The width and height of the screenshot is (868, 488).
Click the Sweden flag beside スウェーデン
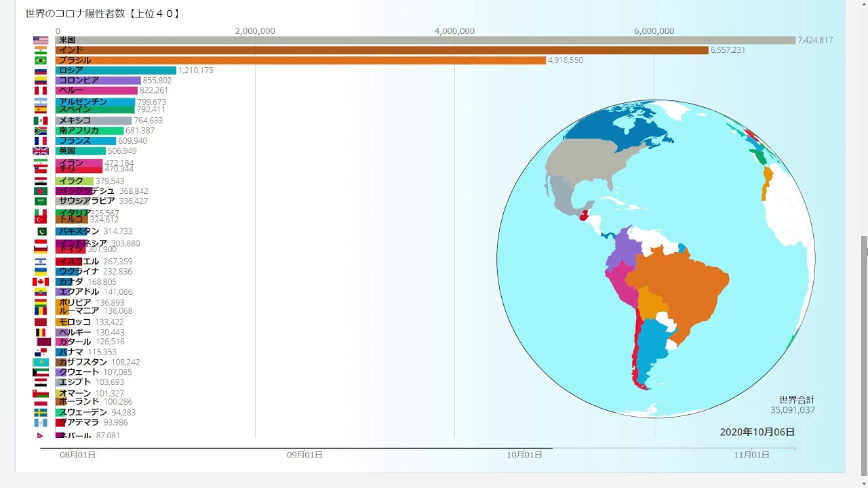[41, 413]
